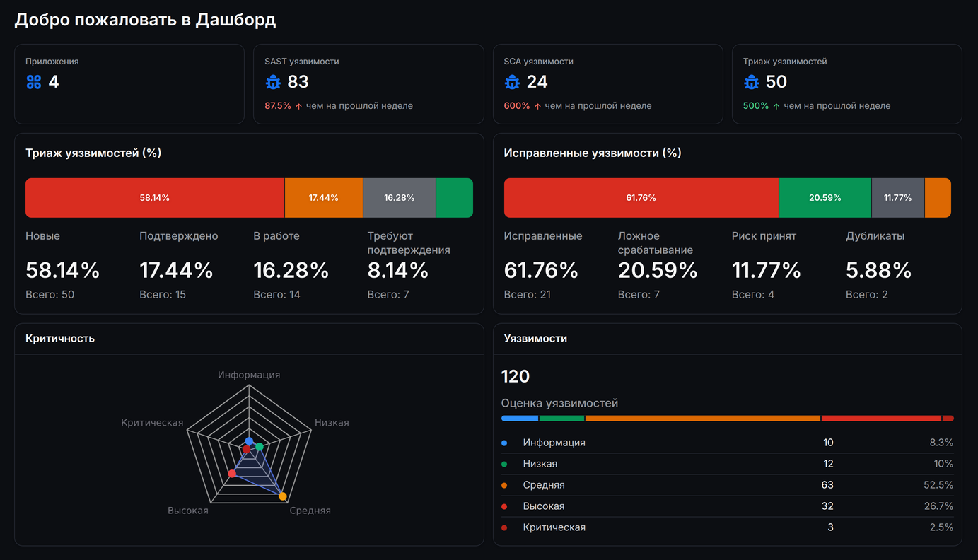978x560 pixels.
Task: Click the heading Добро пожаловать в Дашборд
Action: coord(145,20)
